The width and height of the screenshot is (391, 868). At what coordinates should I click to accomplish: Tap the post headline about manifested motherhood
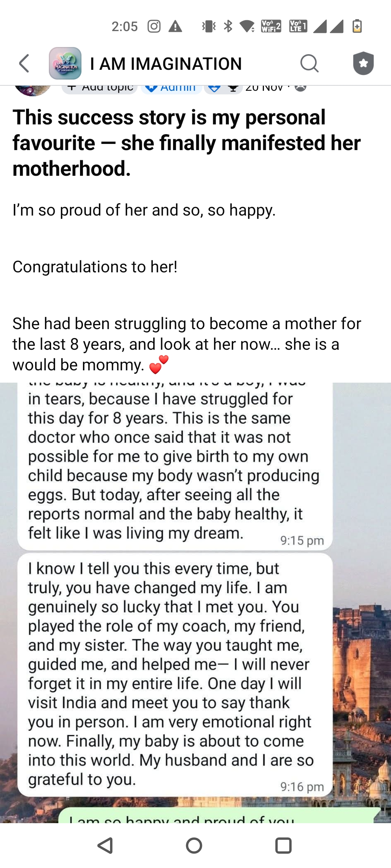click(x=187, y=143)
